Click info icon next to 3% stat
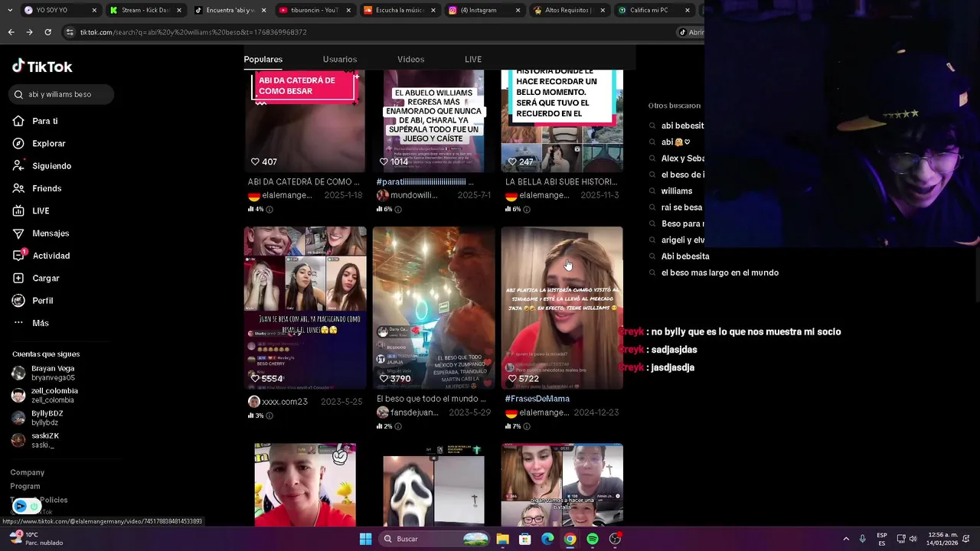 (x=269, y=416)
